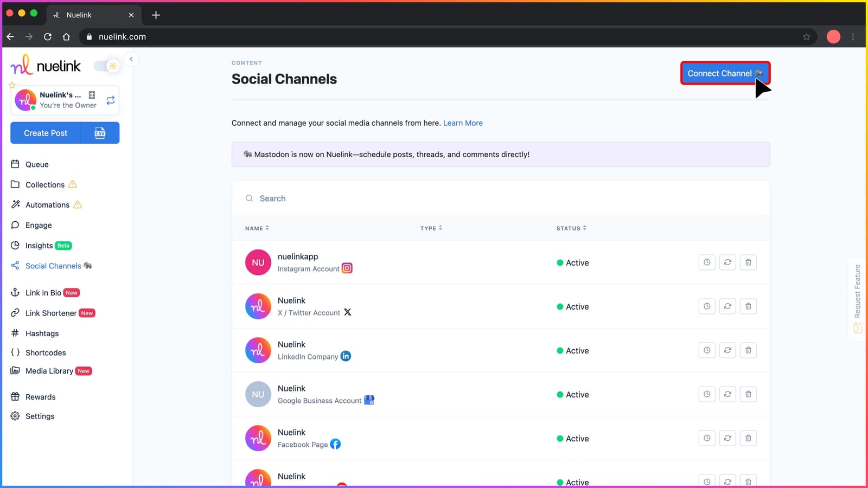Sort channels by Type column
This screenshot has width=868, height=488.
tap(431, 228)
